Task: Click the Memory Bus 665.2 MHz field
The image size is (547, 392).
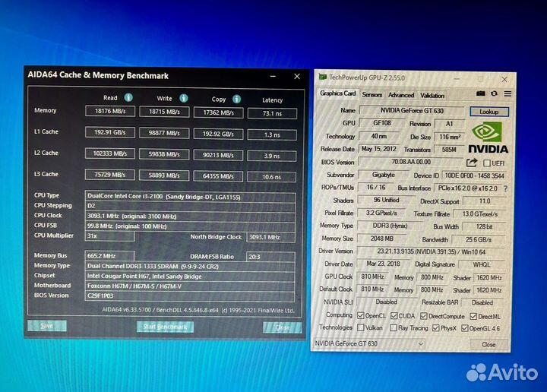Action: [109, 256]
